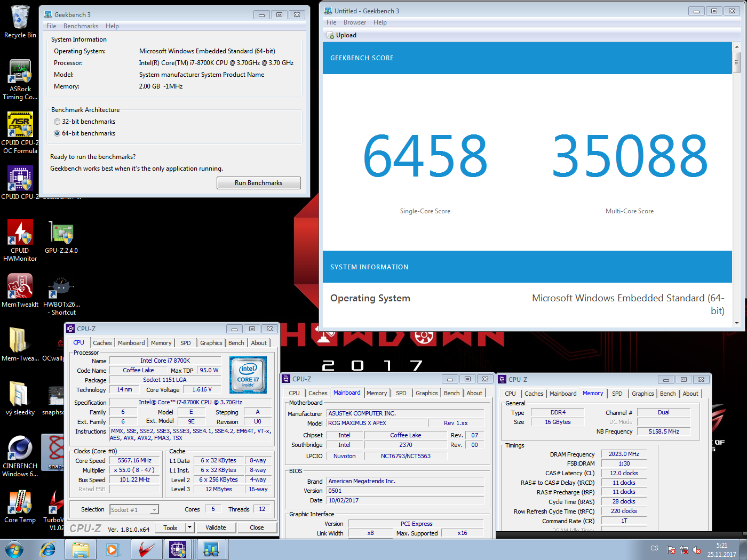Switch to CPU-Z taskbar button

pos(178,549)
